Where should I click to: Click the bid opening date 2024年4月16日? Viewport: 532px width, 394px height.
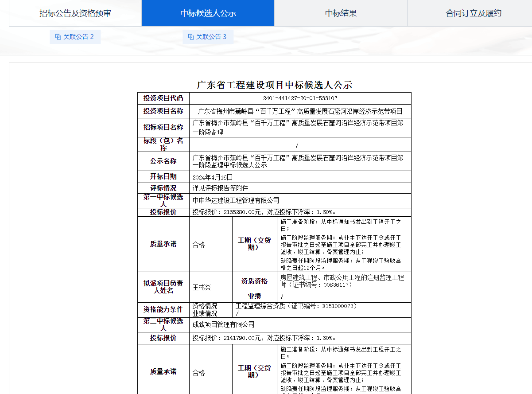(213, 177)
